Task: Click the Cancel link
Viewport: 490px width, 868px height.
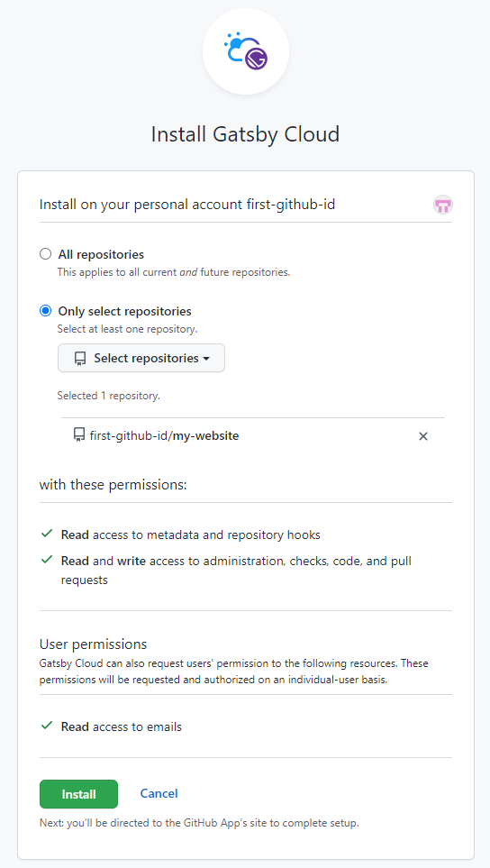Action: (159, 793)
